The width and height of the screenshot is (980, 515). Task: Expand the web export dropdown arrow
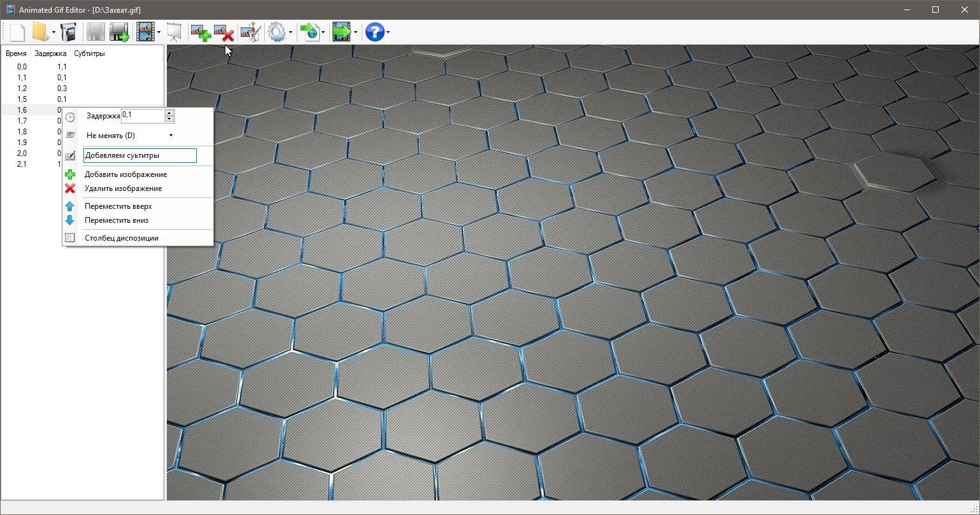[x=323, y=32]
